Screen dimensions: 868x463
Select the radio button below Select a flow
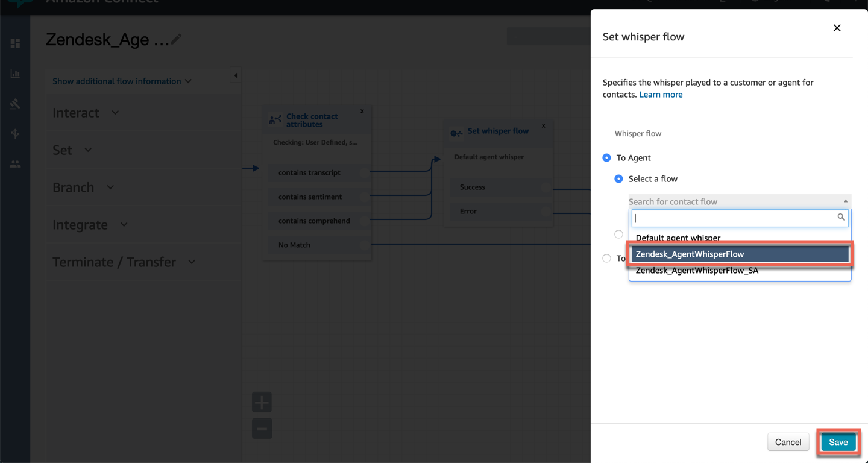point(618,234)
